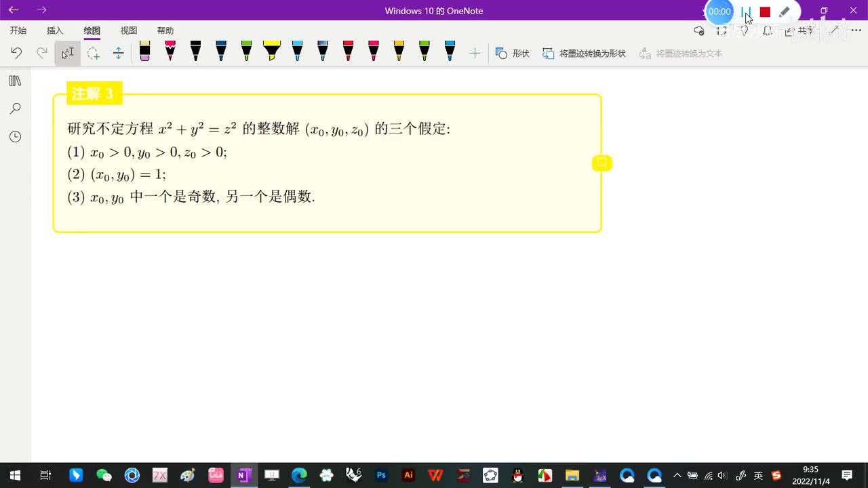868x488 pixels.
Task: Add a new pen with plus icon
Action: (475, 53)
